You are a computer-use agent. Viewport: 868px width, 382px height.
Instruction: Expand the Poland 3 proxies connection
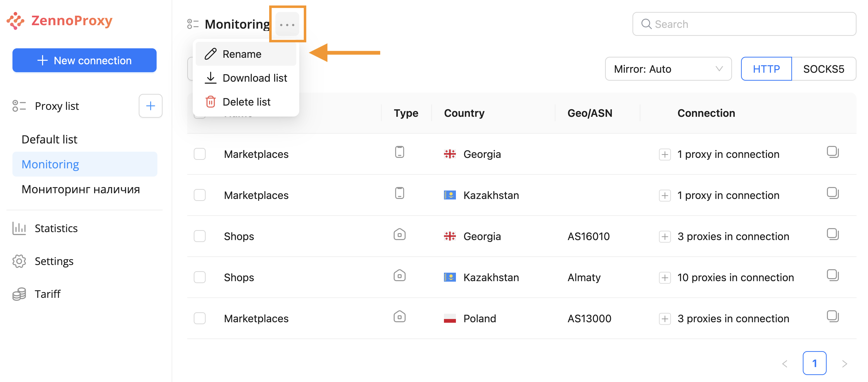click(665, 319)
